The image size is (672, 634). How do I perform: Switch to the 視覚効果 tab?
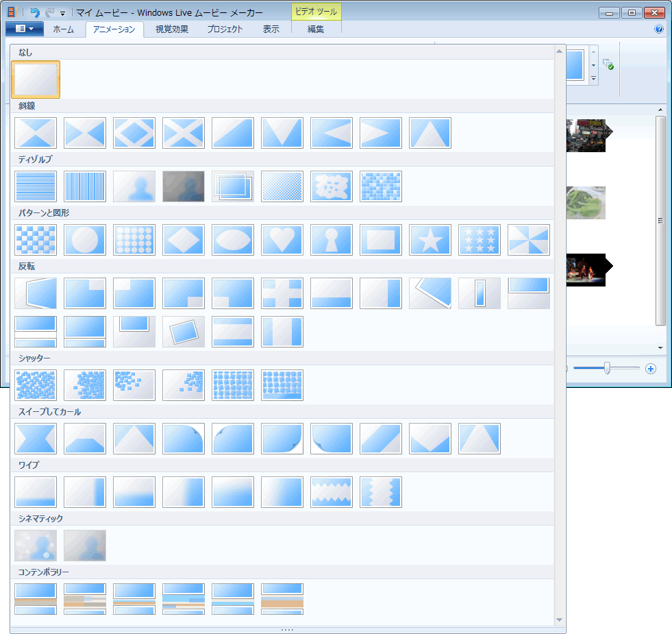click(171, 29)
